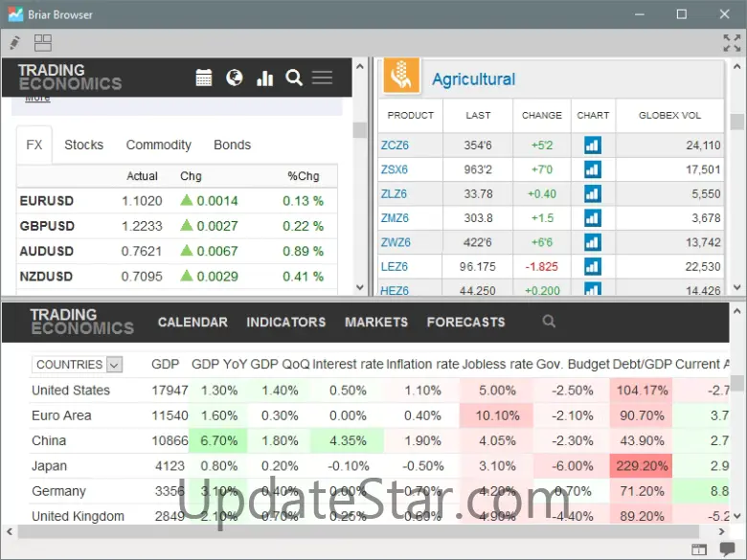Image resolution: width=747 pixels, height=560 pixels.
Task: Click China's 6.70% GDP YoY cell
Action: click(x=218, y=440)
